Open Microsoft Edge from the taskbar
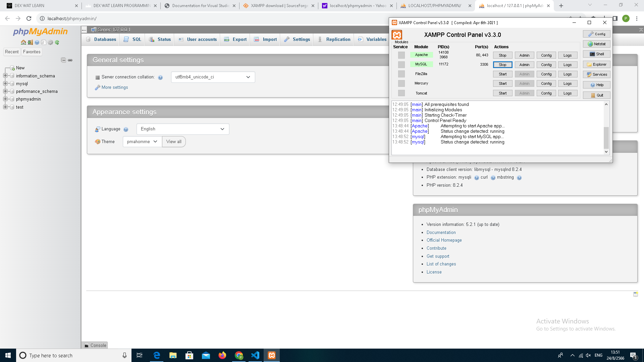Screen dimensions: 644x362 point(156,355)
